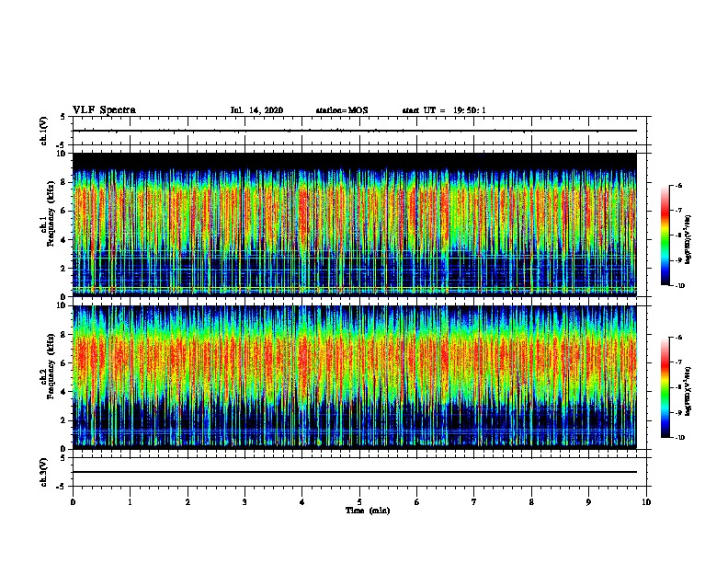Click time axis tick label 0

(x=73, y=502)
